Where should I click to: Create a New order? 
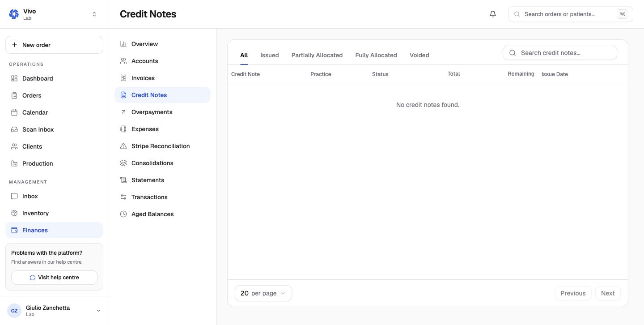pos(54,45)
